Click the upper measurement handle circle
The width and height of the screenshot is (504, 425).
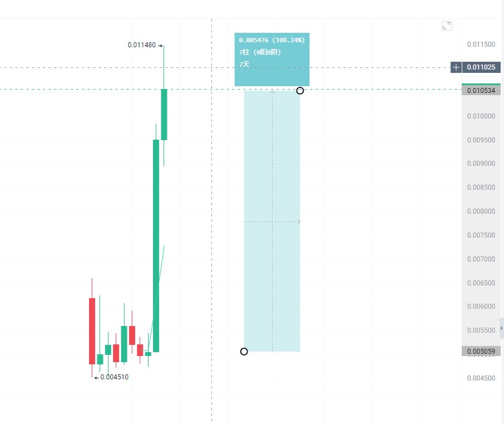[300, 91]
